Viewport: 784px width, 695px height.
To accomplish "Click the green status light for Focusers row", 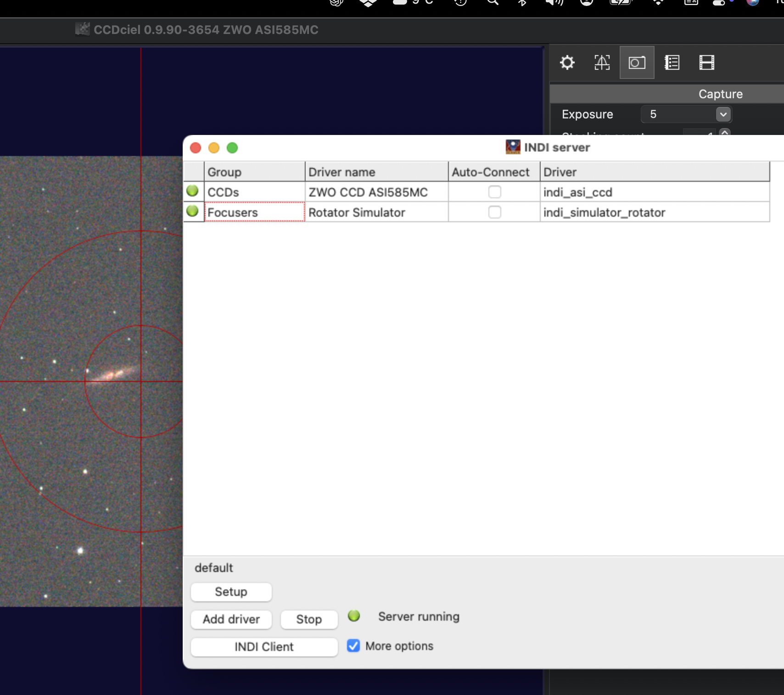I will 193,211.
